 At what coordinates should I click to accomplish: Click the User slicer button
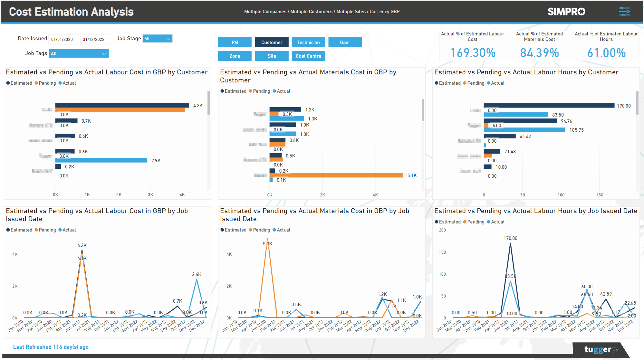345,42
